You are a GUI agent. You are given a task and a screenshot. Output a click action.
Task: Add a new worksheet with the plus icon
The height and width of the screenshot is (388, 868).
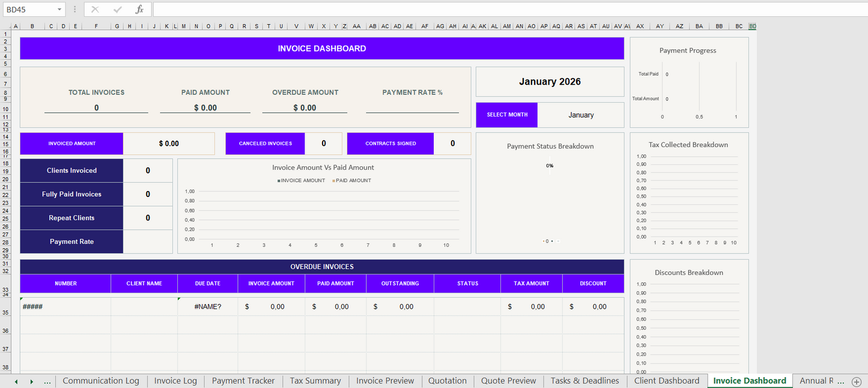pos(857,381)
